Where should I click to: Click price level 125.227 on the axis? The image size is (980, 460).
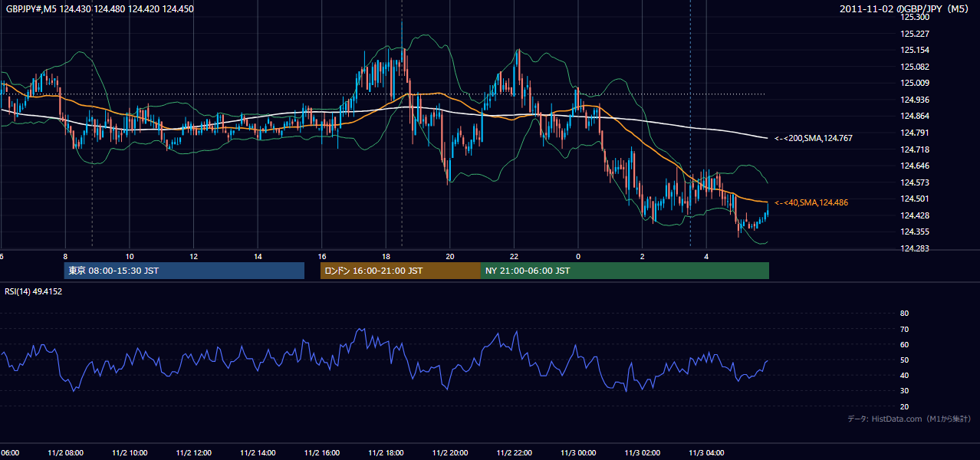(x=915, y=34)
